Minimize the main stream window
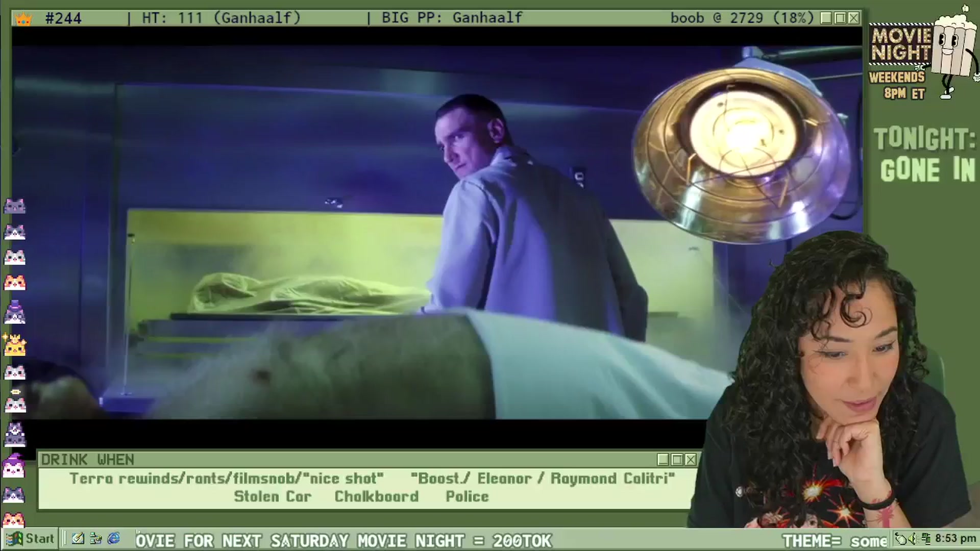Image resolution: width=980 pixels, height=551 pixels. coord(826,18)
